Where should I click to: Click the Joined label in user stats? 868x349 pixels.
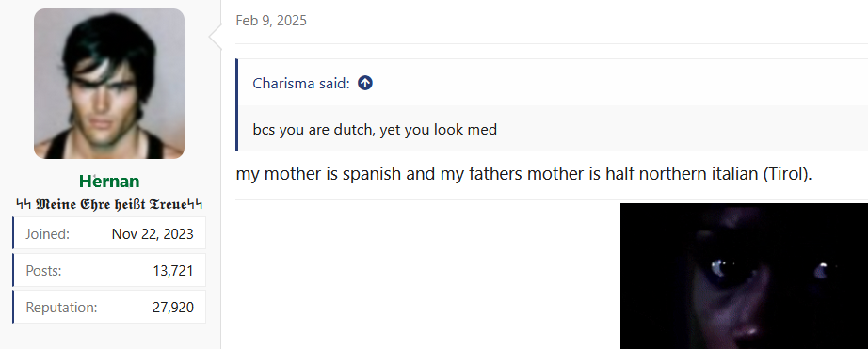click(x=48, y=234)
